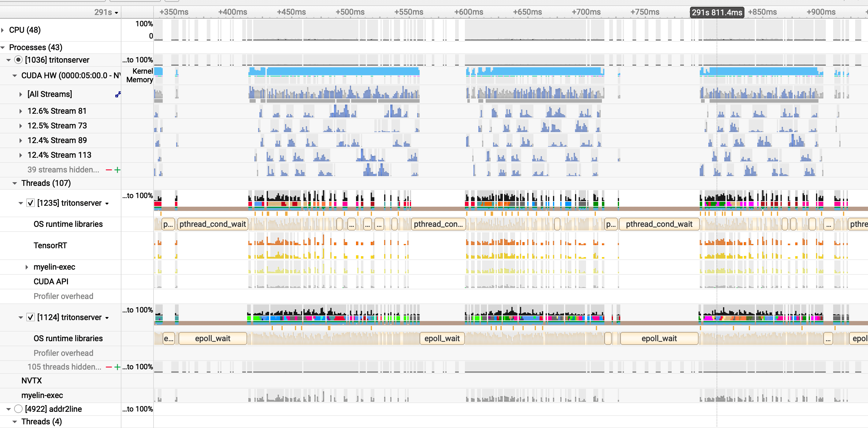Click green plus beside 105 threads hidden
The image size is (868, 428).
pyautogui.click(x=117, y=367)
